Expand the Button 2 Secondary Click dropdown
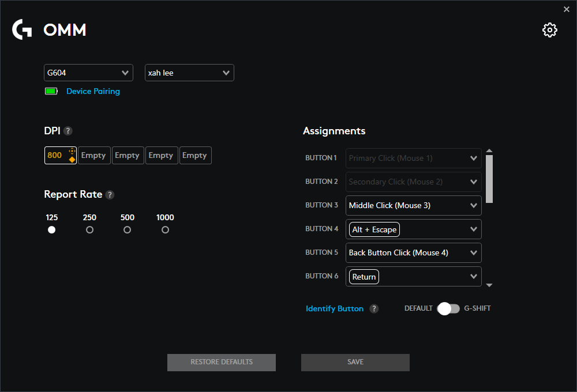Screen dimensions: 577x392 pos(414,182)
